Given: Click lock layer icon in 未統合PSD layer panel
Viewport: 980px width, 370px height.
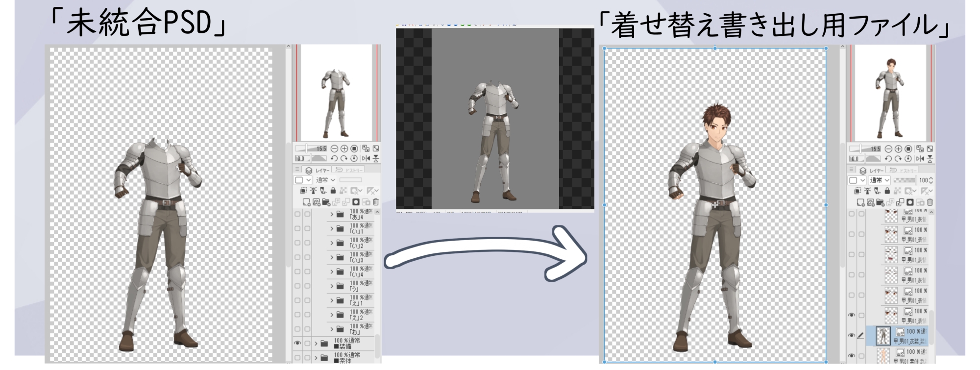Looking at the screenshot, I should click(333, 191).
